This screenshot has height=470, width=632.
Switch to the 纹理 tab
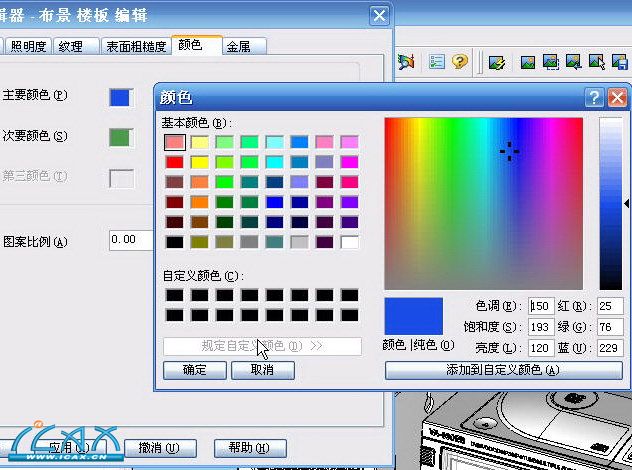[76, 46]
